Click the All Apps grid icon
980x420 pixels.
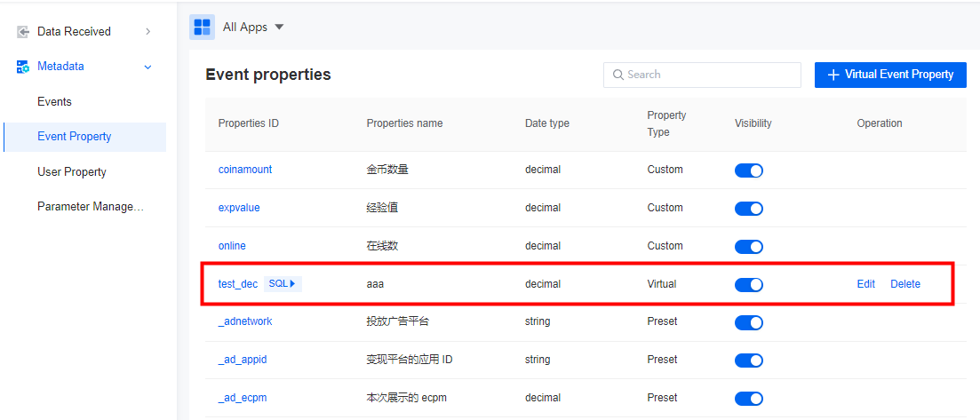pyautogui.click(x=202, y=28)
